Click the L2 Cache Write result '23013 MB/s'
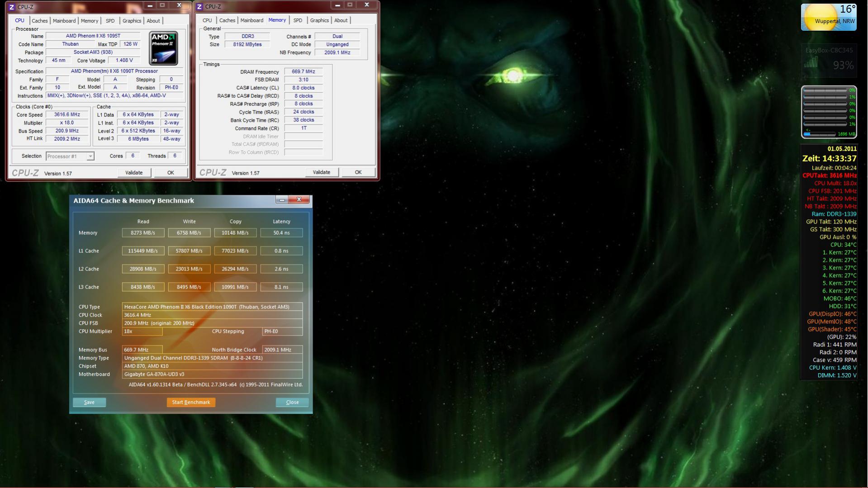 pyautogui.click(x=189, y=269)
